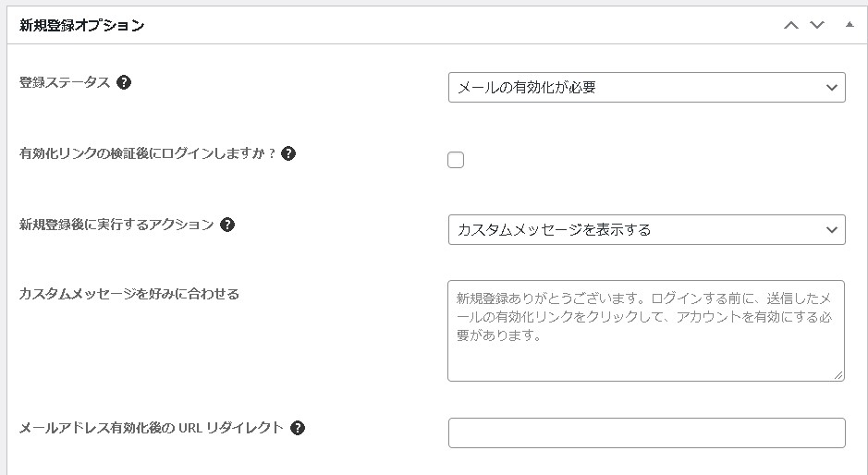Click the 有効化リンクの検証後にログインしますか？ label
The image size is (868, 475).
click(148, 153)
